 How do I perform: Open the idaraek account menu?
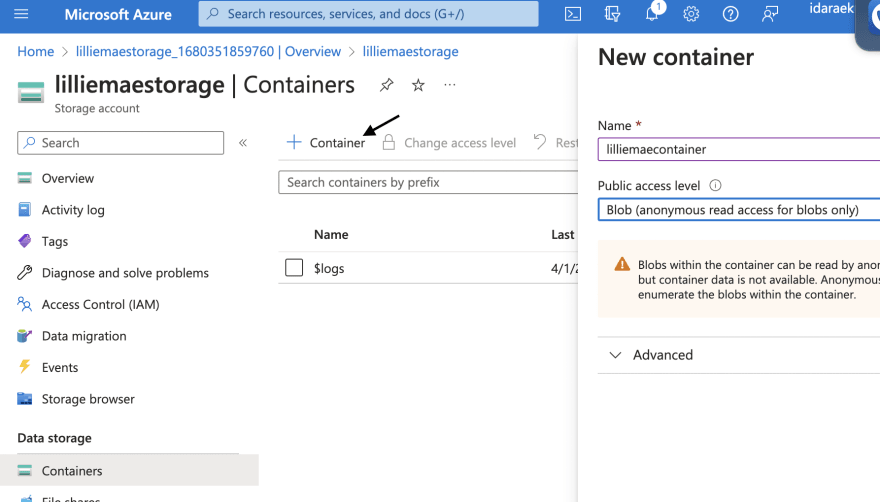(831, 8)
